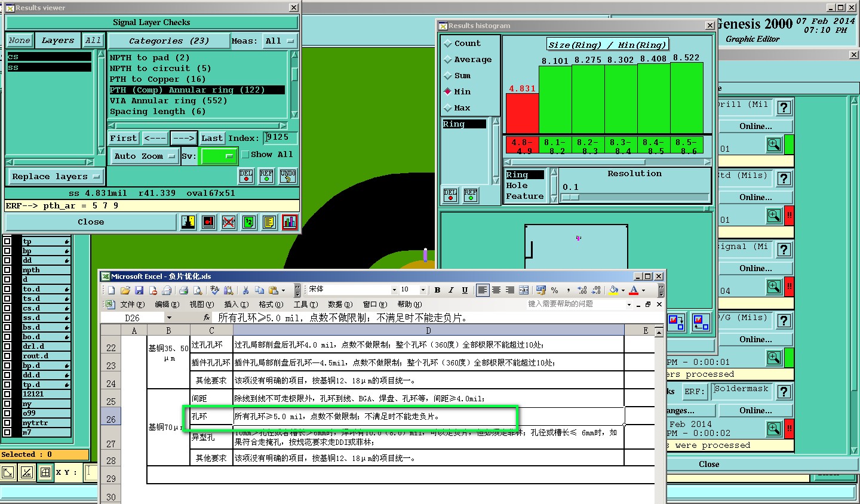Click Excel Save toolbar icon
The image size is (860, 504).
(x=139, y=290)
